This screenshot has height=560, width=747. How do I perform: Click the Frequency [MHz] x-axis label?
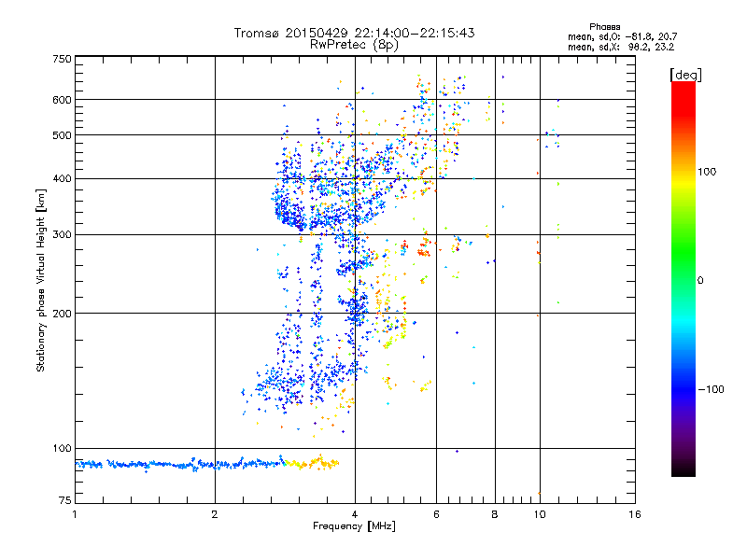coord(354,526)
